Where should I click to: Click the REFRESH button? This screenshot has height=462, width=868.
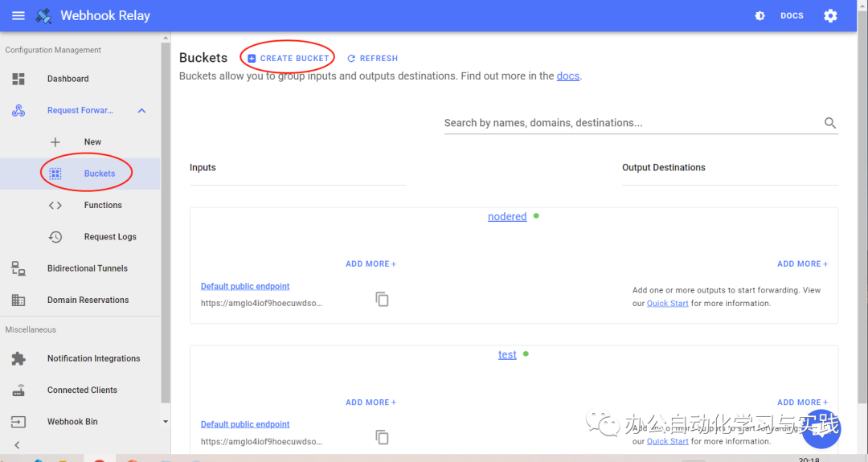pos(373,58)
